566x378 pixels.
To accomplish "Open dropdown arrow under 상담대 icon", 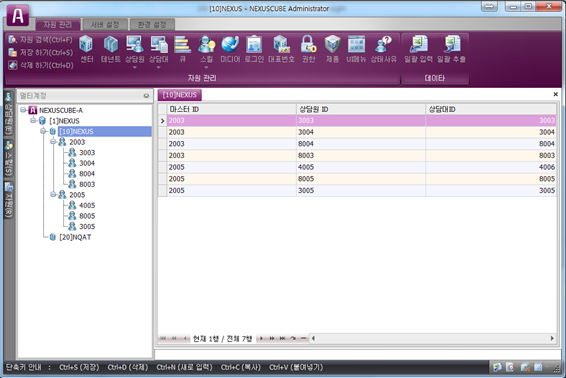I will click(x=159, y=67).
